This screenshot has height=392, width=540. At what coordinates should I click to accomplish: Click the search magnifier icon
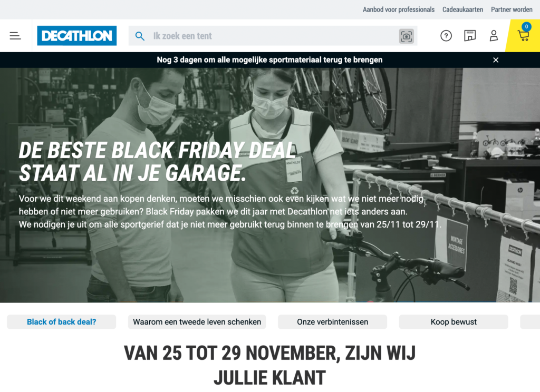coord(140,36)
